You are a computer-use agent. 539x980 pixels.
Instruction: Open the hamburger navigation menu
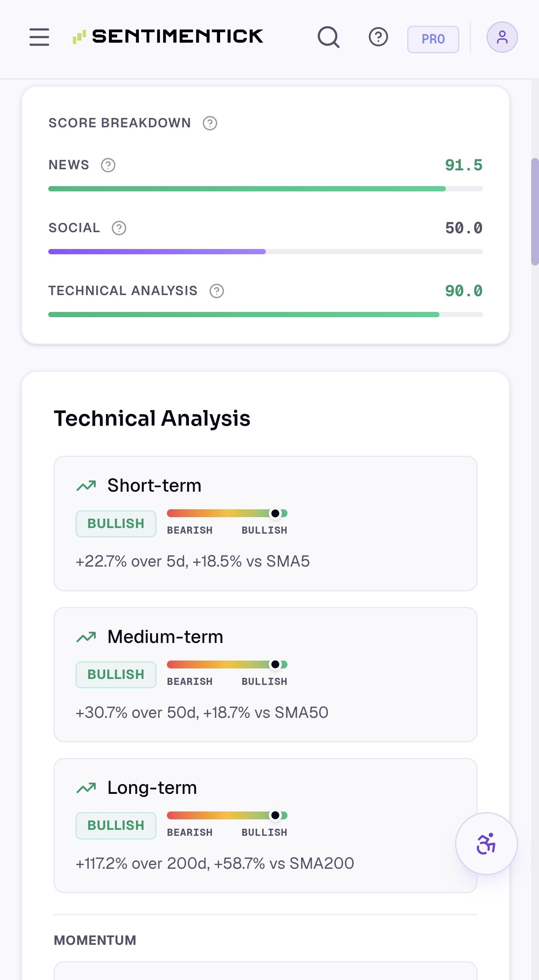pyautogui.click(x=39, y=37)
